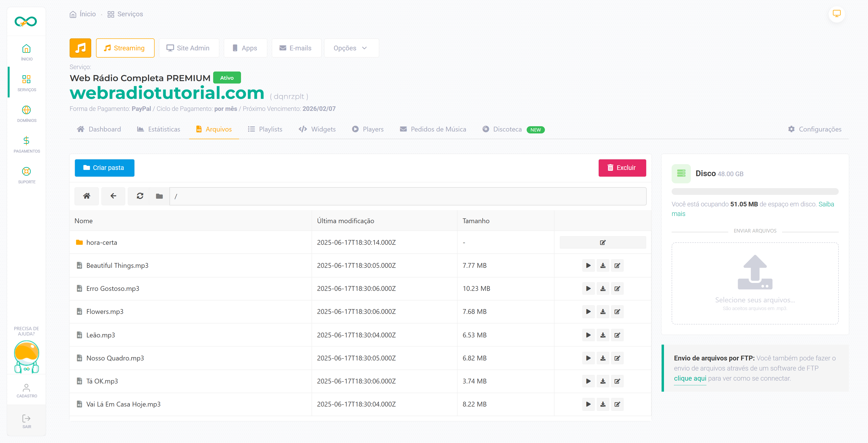
Task: Follow the clique aqui FTP link
Action: pyautogui.click(x=690, y=378)
